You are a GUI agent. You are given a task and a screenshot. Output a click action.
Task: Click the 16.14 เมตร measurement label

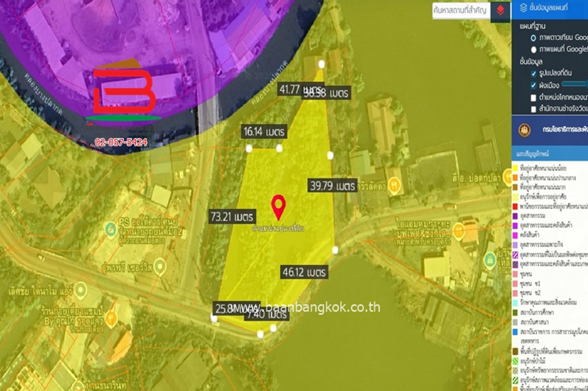pyautogui.click(x=264, y=132)
